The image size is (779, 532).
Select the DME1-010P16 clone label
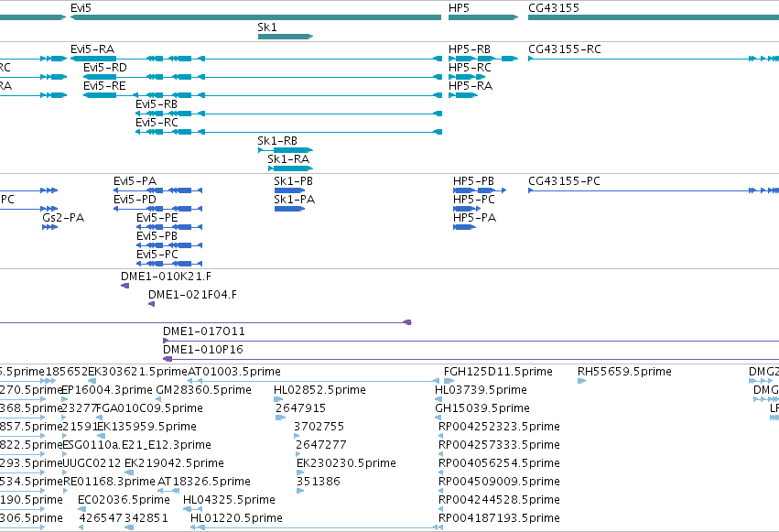coord(202,350)
